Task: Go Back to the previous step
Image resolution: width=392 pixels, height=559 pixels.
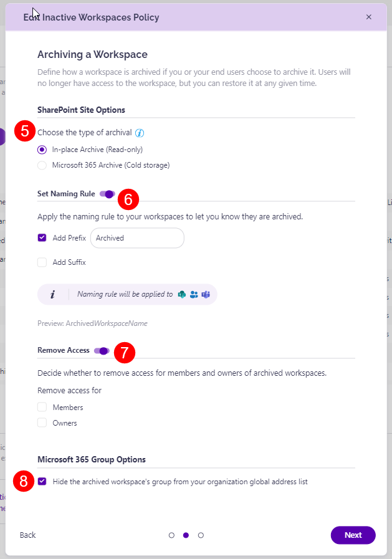Action: coord(28,535)
